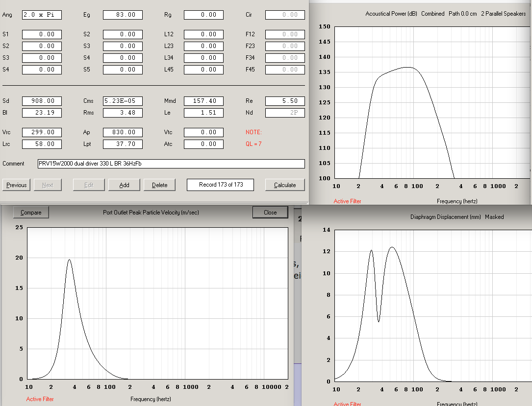
Task: Click the Acoustical Power (dB) title
Action: click(x=391, y=14)
